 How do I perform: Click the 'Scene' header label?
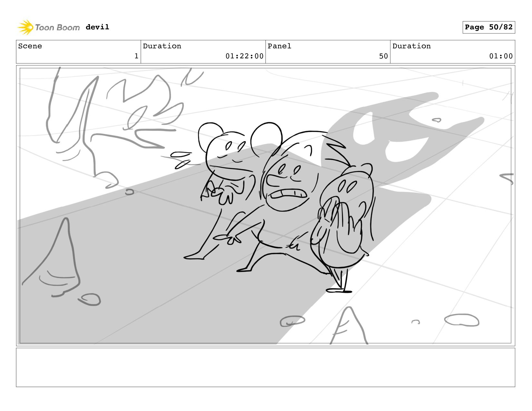[30, 46]
